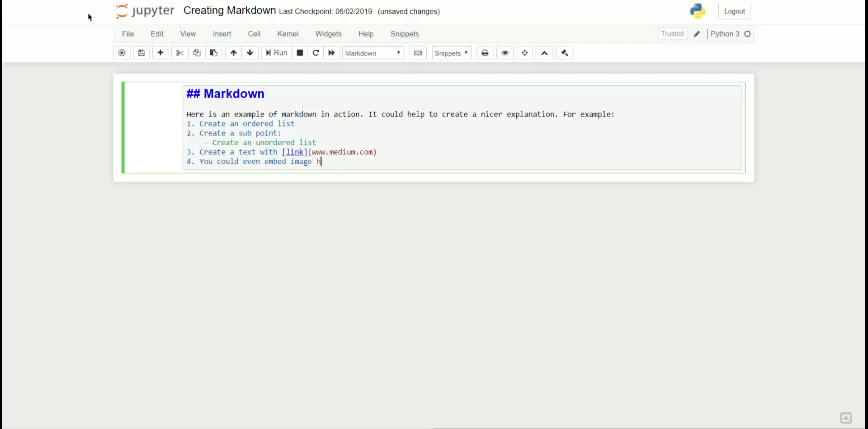868x429 pixels.
Task: Cut the selected cell with the scissors icon
Action: [179, 52]
